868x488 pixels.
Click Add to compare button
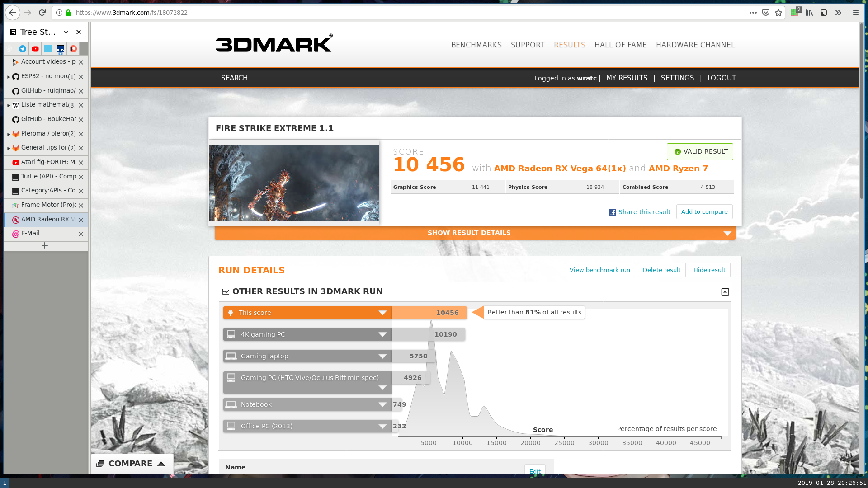704,212
